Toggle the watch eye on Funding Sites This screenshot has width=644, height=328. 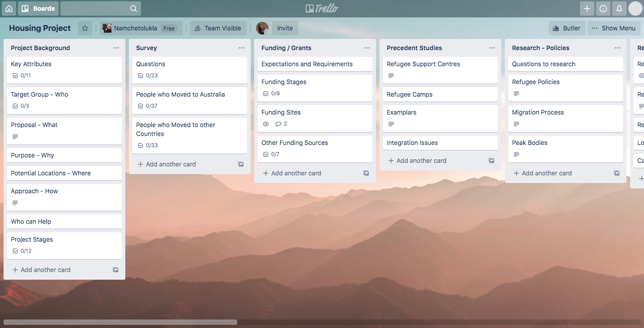click(x=266, y=124)
